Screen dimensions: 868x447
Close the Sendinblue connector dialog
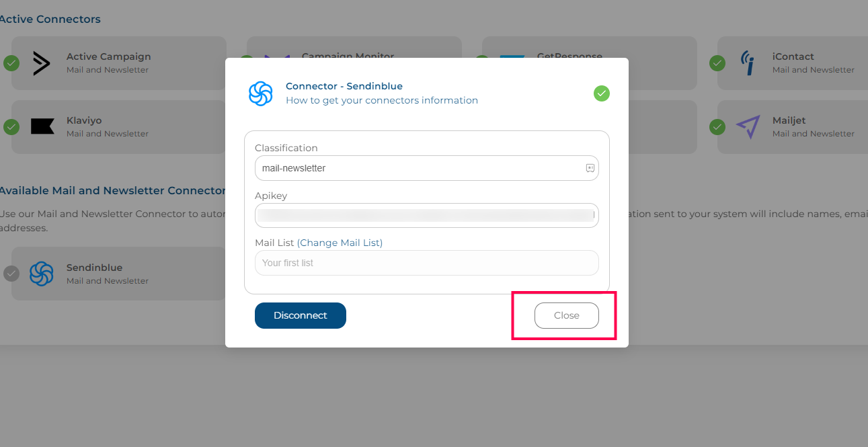(567, 315)
